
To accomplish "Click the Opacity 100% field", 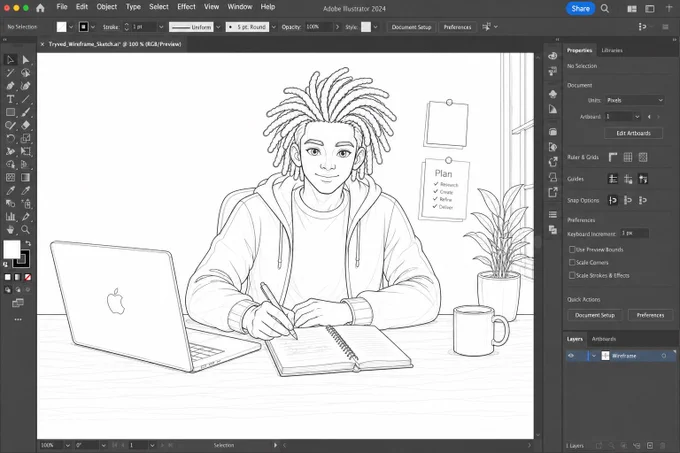I will (x=318, y=27).
